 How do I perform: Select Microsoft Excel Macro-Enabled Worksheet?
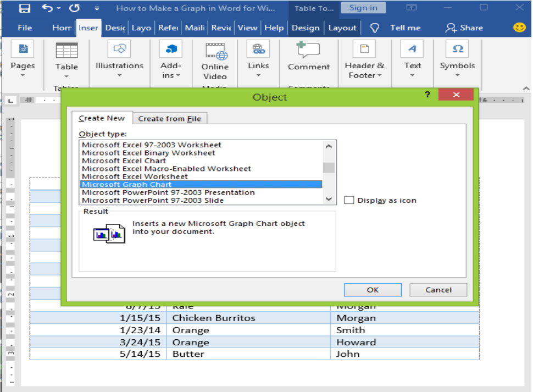pyautogui.click(x=201, y=169)
